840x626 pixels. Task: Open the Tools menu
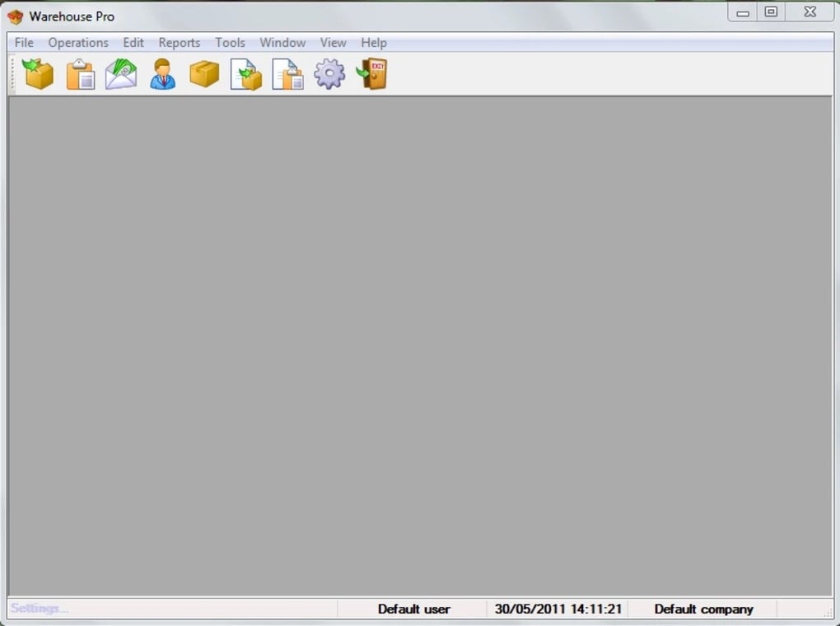click(x=230, y=42)
